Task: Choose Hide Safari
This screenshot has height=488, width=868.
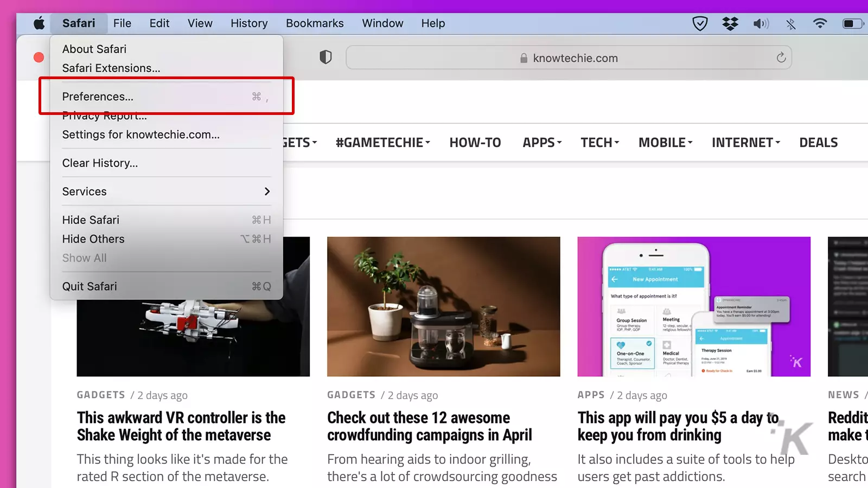Action: pos(167,220)
